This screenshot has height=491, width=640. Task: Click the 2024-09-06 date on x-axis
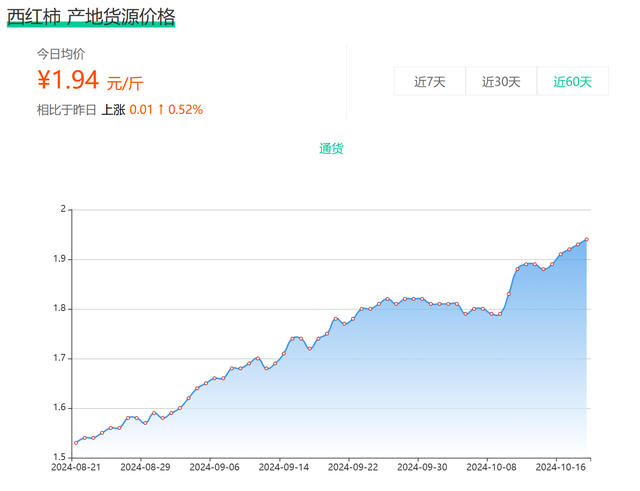[x=214, y=467]
